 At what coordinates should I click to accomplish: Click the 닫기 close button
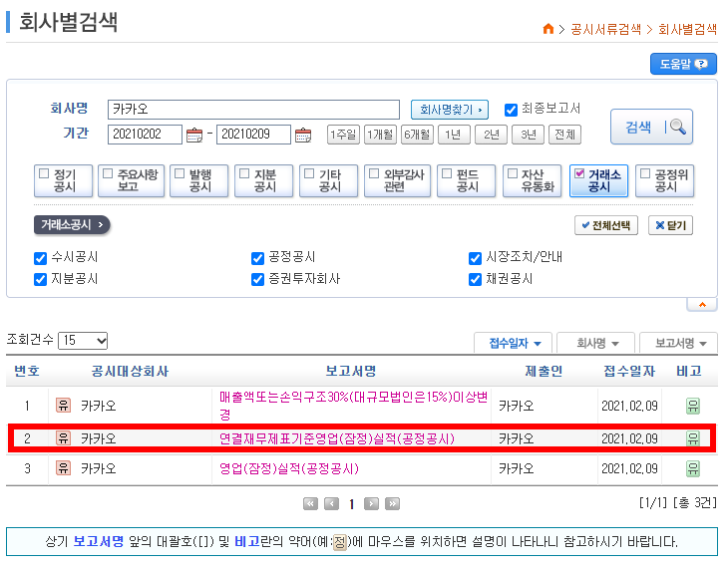click(671, 225)
